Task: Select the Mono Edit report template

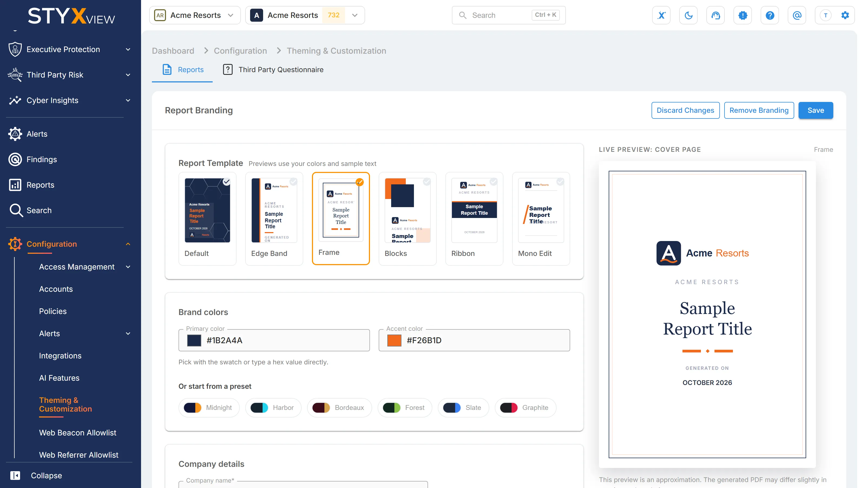Action: pos(541,219)
